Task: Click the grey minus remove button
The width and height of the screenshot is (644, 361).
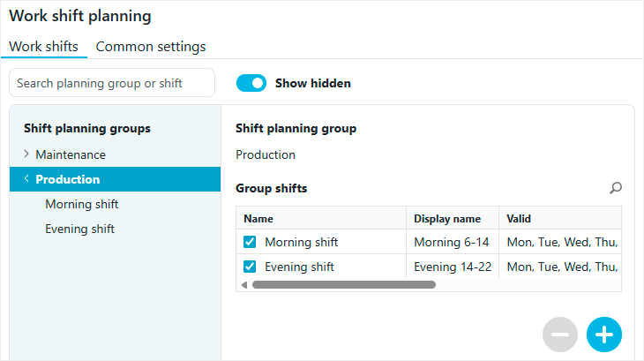Action: (x=560, y=335)
